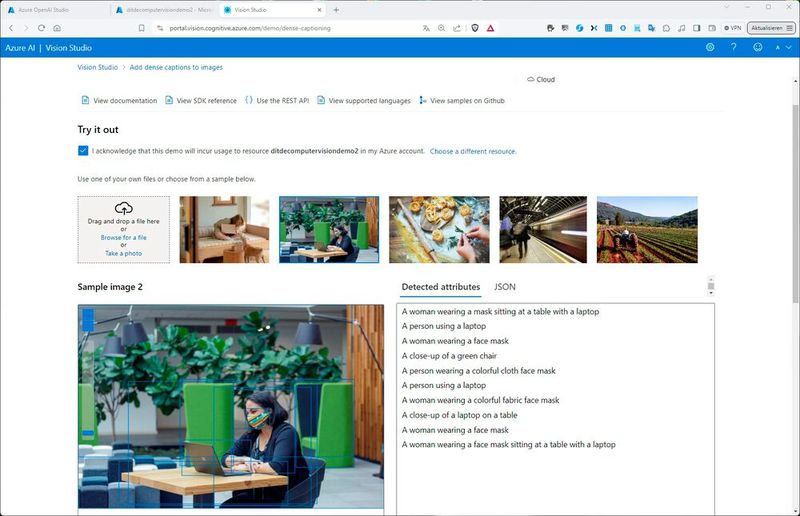Open Brave Rewards triangle icon
This screenshot has width=800, height=516.
coord(490,28)
